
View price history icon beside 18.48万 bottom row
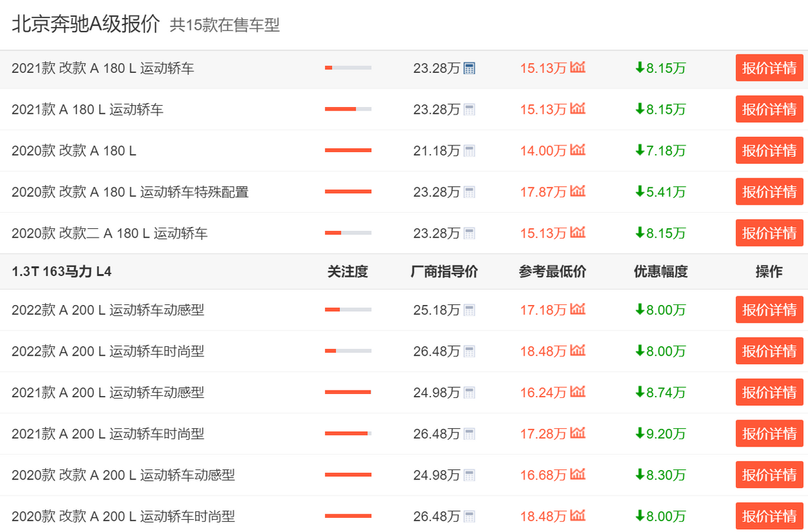[578, 516]
